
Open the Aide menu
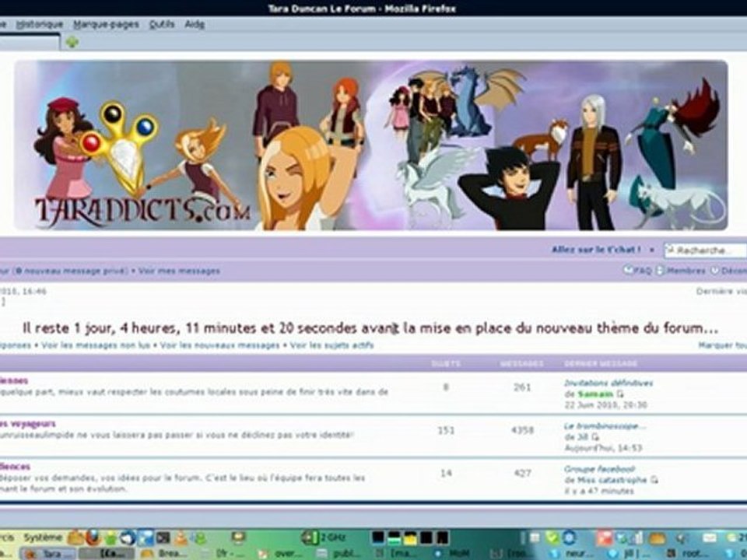point(195,24)
